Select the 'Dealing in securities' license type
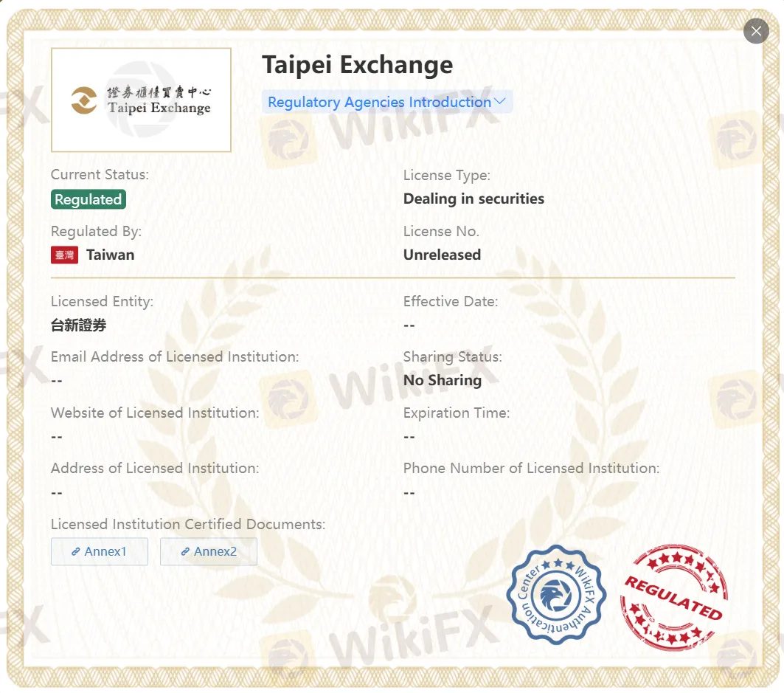 pyautogui.click(x=473, y=199)
